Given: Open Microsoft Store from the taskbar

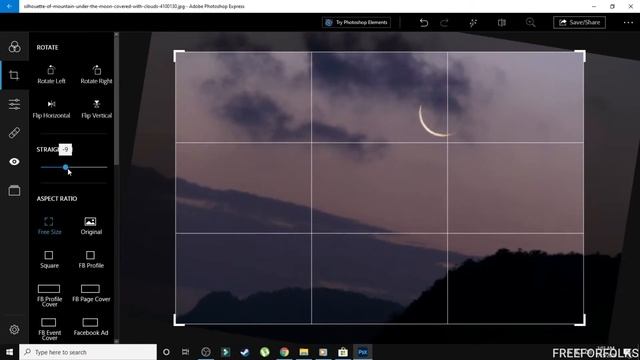Looking at the screenshot, I should click(x=343, y=352).
